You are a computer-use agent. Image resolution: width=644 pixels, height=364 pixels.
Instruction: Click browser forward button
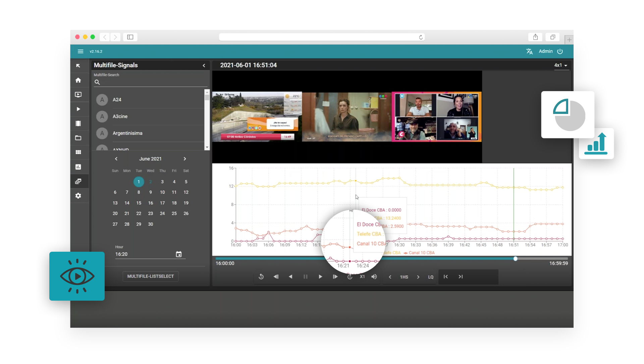[115, 37]
